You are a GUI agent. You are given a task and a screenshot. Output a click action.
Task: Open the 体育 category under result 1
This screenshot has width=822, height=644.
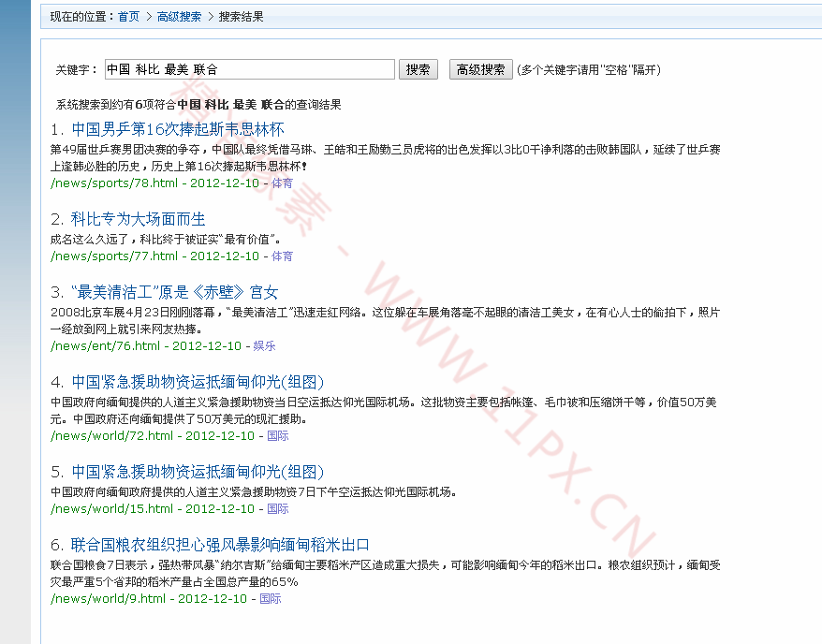tap(281, 183)
